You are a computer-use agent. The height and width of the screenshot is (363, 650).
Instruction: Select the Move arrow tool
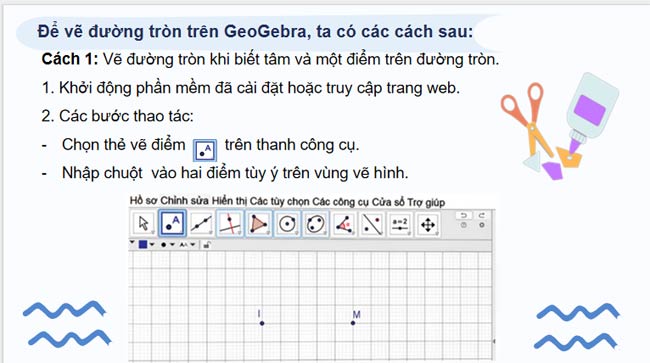[x=143, y=224]
